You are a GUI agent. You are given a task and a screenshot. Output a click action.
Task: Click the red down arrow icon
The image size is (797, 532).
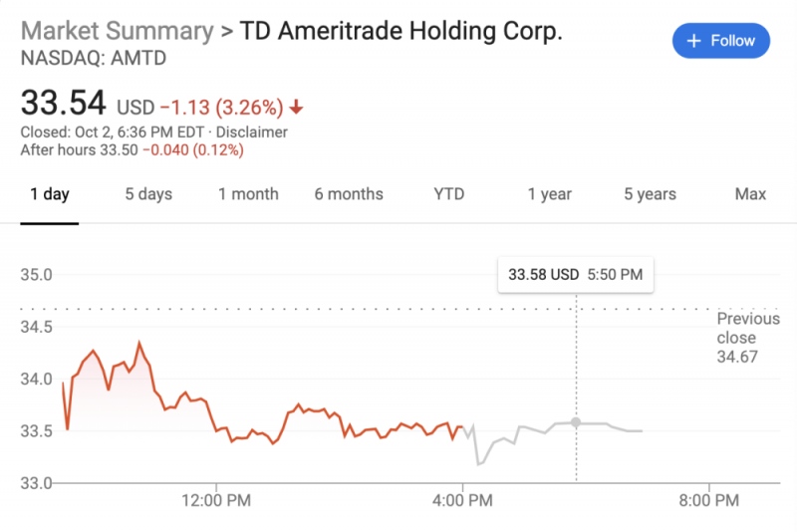click(x=297, y=107)
